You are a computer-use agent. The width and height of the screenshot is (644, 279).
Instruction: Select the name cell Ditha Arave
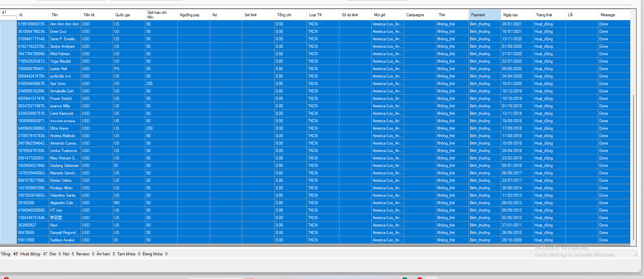point(65,128)
